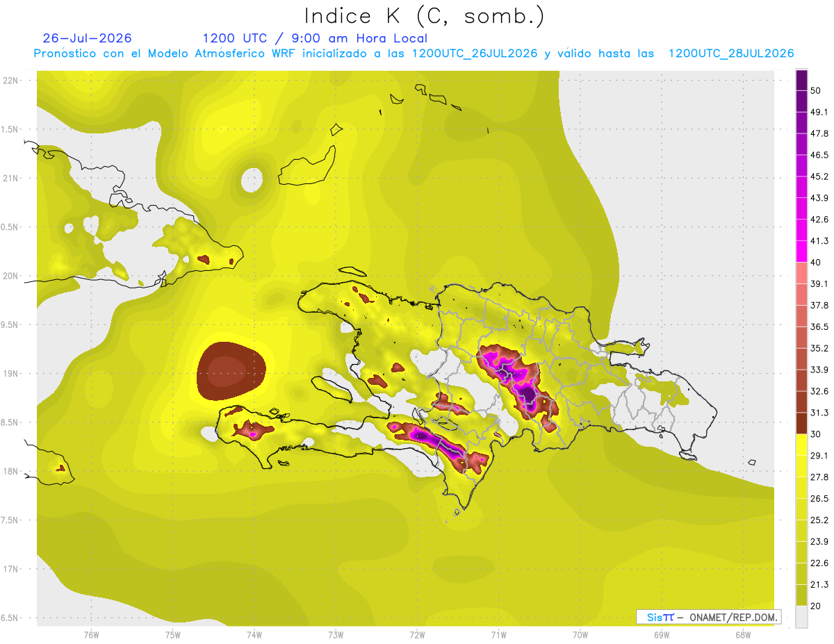The image size is (834, 644).
Task: Click the "33.9" color scale value
Action: click(x=820, y=370)
